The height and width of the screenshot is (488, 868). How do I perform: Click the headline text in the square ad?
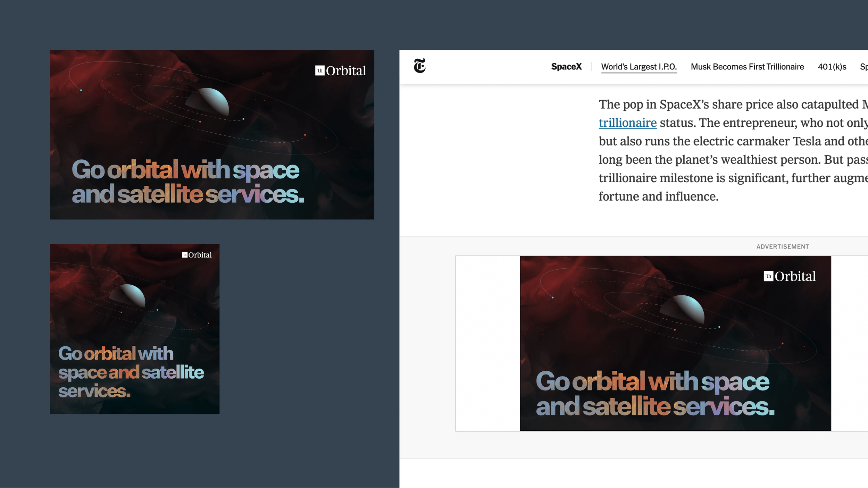click(x=131, y=372)
